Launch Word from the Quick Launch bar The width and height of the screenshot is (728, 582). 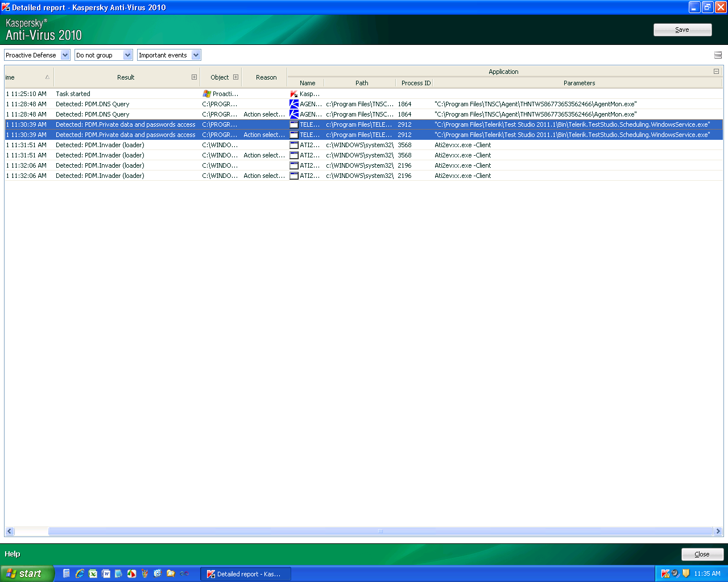(106, 573)
